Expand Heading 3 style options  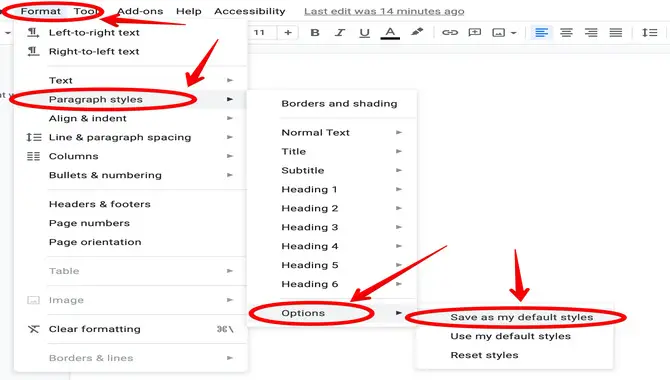(x=332, y=227)
